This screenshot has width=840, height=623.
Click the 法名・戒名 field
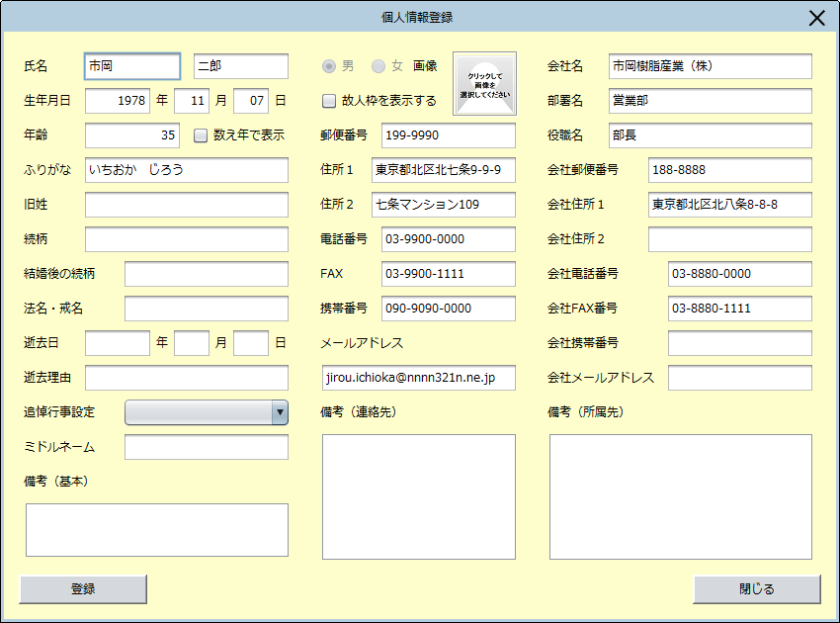click(x=207, y=309)
